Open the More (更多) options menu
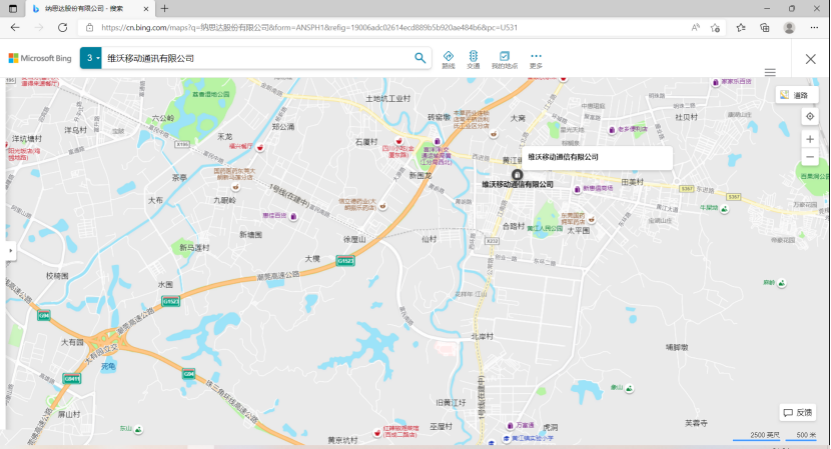Viewport: 831px width, 449px height. coord(536,59)
